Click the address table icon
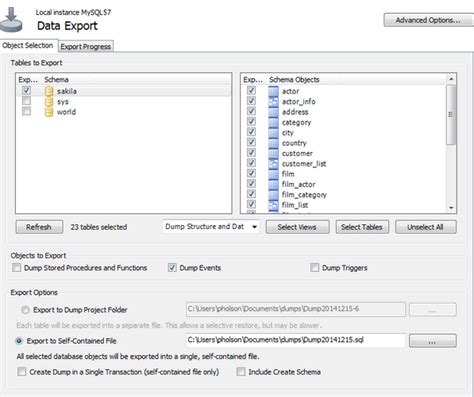The height and width of the screenshot is (397, 474). point(273,112)
